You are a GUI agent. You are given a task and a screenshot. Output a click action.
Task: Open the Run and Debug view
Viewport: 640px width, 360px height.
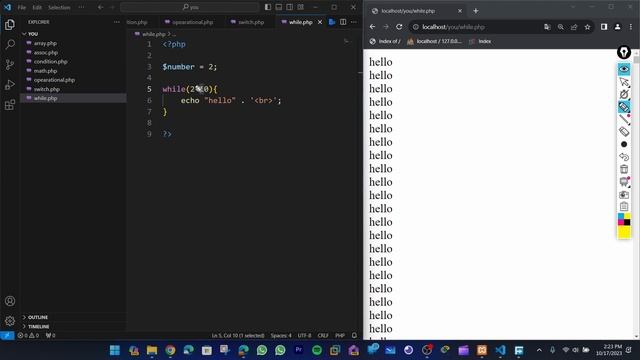coord(10,84)
